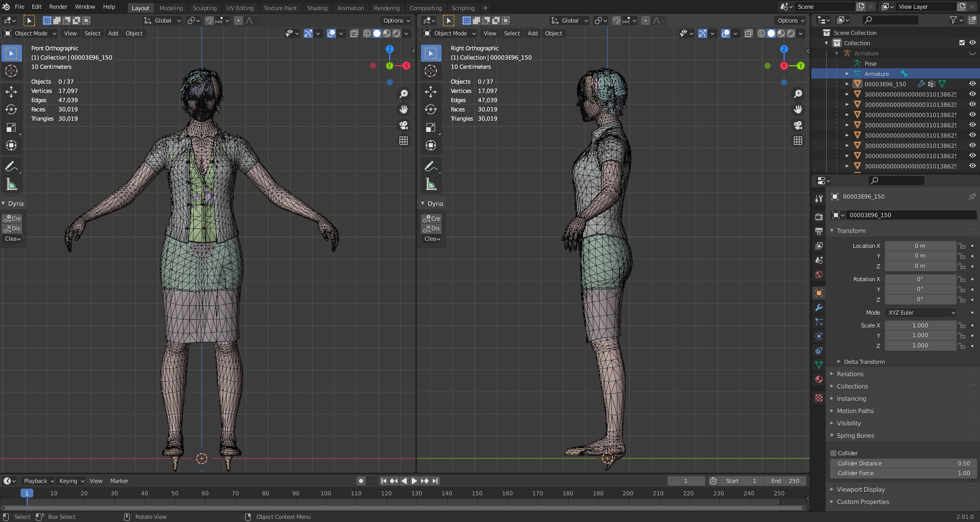980x522 pixels.
Task: Select the Move tool in left viewport
Action: [11, 92]
